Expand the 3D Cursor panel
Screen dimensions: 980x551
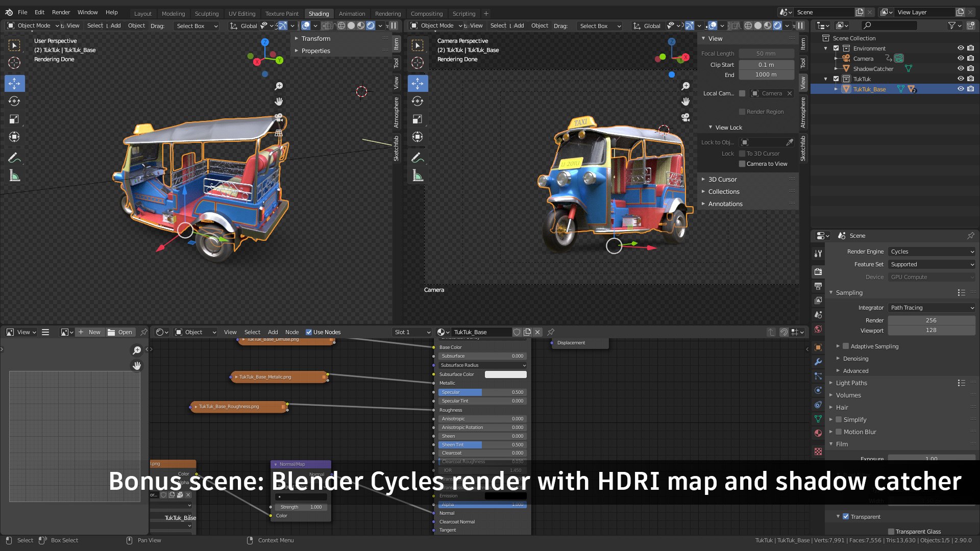coord(722,180)
